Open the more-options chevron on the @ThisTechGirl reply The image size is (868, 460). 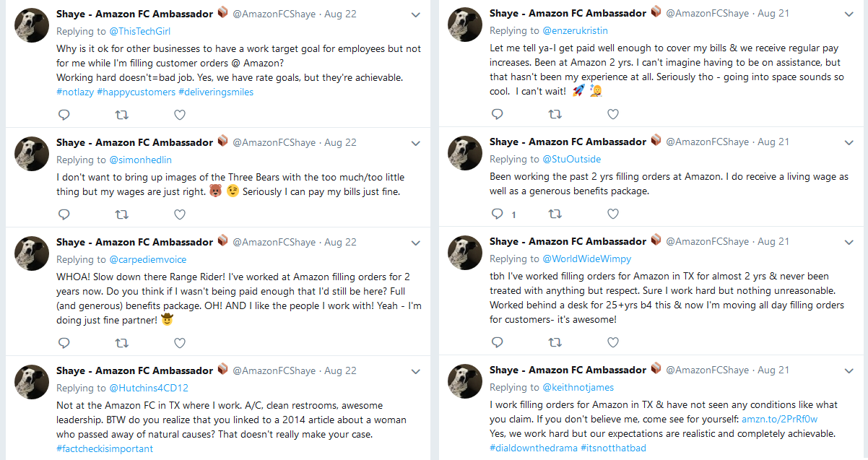[x=416, y=14]
